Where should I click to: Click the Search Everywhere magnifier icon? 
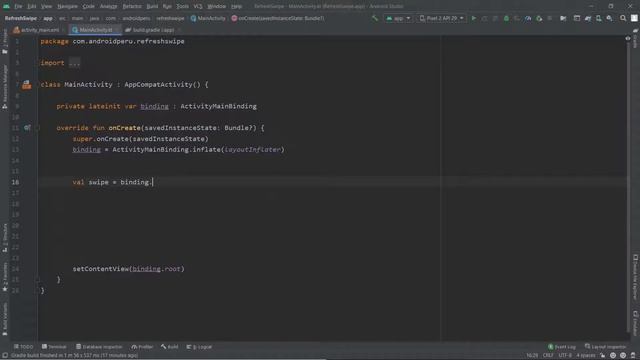click(x=623, y=18)
